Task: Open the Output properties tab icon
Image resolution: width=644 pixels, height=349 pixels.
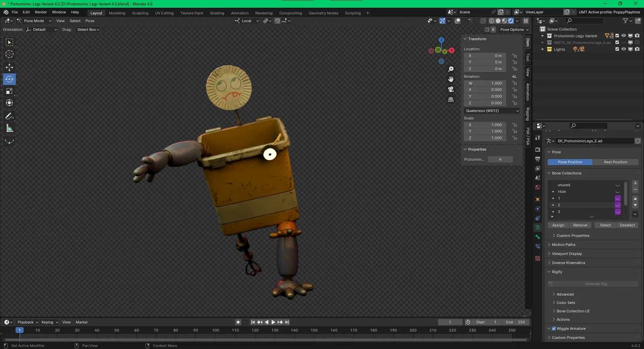Action: [538, 159]
